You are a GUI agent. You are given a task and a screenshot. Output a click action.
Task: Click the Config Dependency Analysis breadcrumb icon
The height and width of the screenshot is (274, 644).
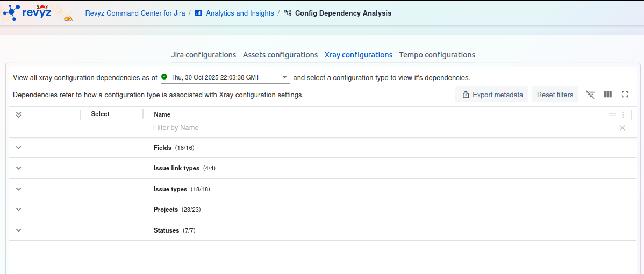pos(288,13)
